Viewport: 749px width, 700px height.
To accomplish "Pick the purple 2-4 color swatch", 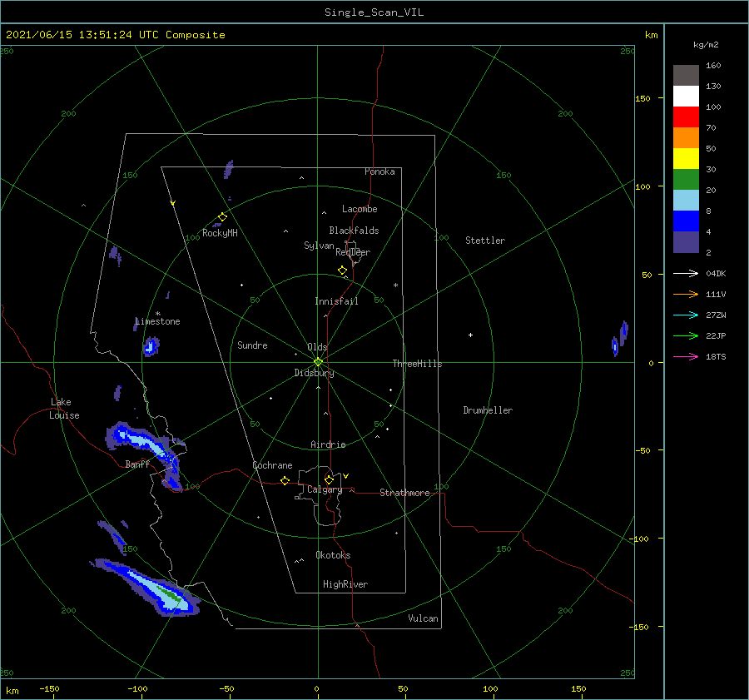I will point(686,241).
